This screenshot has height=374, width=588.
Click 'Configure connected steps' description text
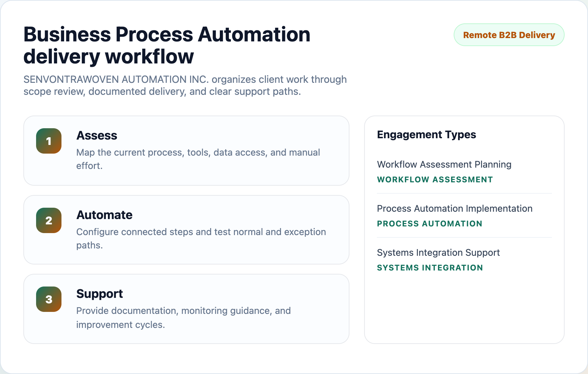click(x=201, y=238)
